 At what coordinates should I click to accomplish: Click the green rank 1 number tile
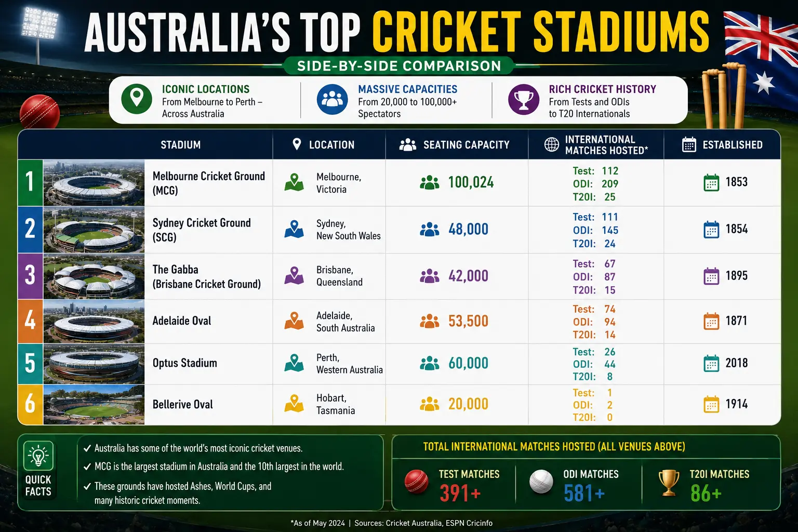click(31, 183)
